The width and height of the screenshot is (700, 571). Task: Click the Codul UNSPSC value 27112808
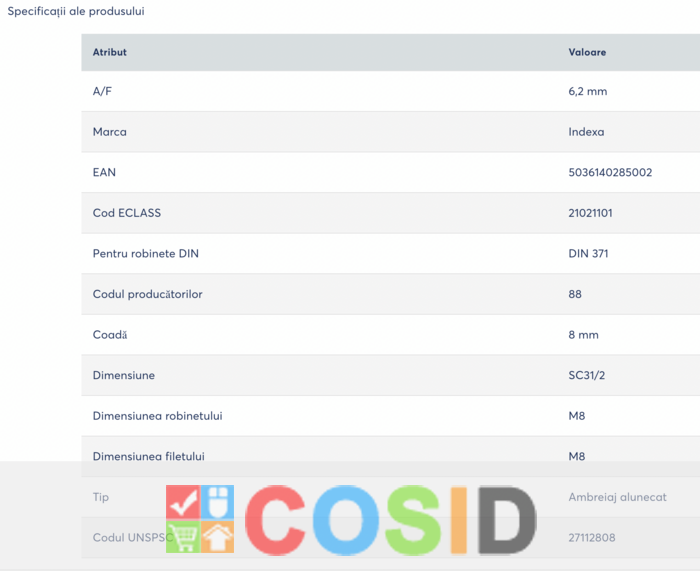(592, 538)
